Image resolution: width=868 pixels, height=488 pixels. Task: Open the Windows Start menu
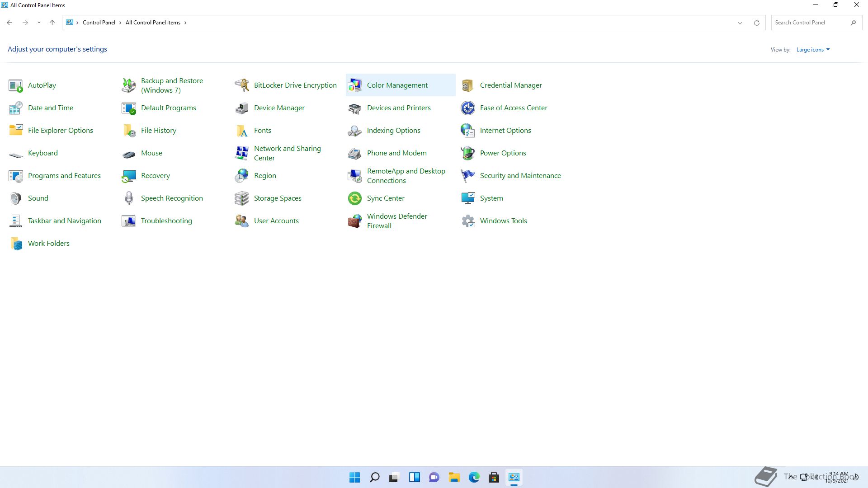(355, 477)
